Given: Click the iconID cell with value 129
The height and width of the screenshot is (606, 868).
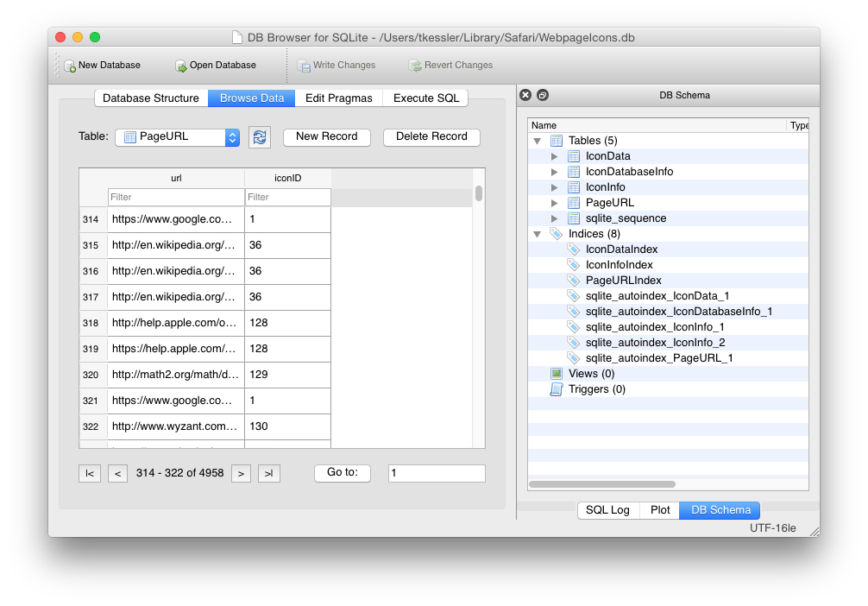Looking at the screenshot, I should coord(288,375).
